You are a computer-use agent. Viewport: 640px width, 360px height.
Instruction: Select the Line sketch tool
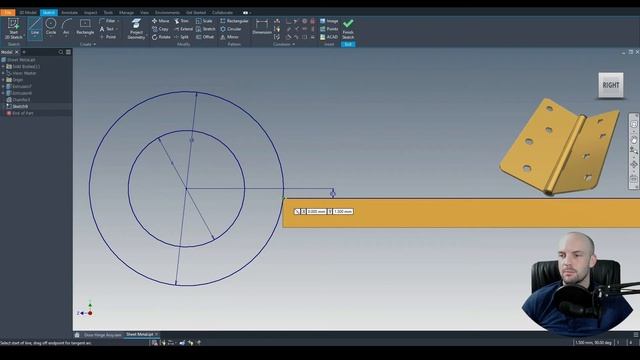(x=35, y=28)
